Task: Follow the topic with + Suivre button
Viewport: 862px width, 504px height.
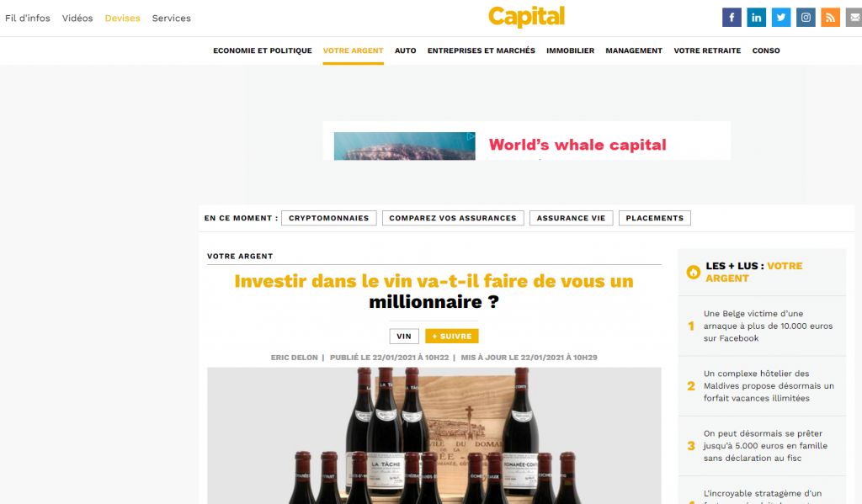Action: [452, 336]
